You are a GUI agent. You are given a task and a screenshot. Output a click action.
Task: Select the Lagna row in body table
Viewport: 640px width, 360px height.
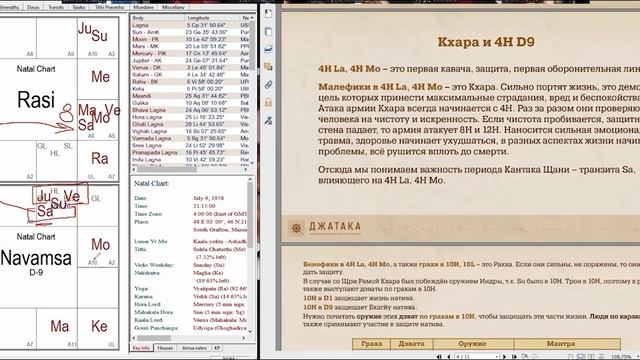click(190, 25)
